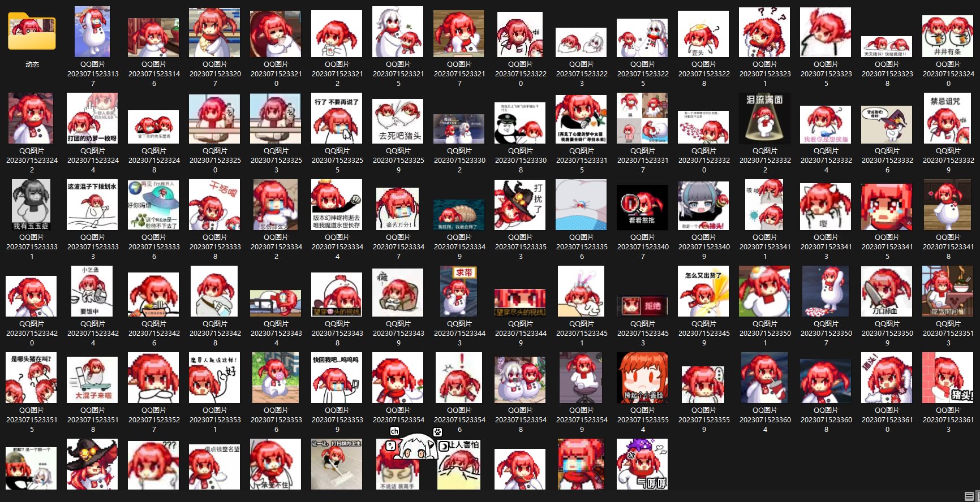Select file name QQ图片20230715233146
This screenshot has width=980, height=502.
pos(154,73)
